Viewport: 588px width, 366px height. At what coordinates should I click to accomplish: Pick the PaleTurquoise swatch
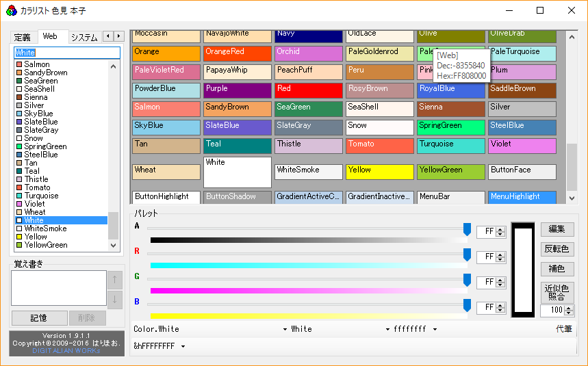[522, 53]
